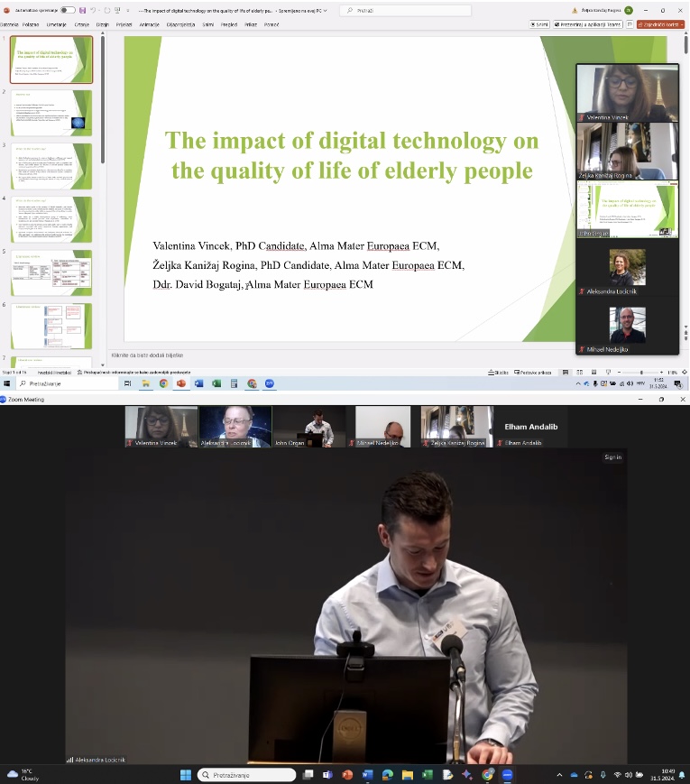Screen dimensions: 690x784
Task: Click the Snimi button in the ribbon
Action: 539,24
